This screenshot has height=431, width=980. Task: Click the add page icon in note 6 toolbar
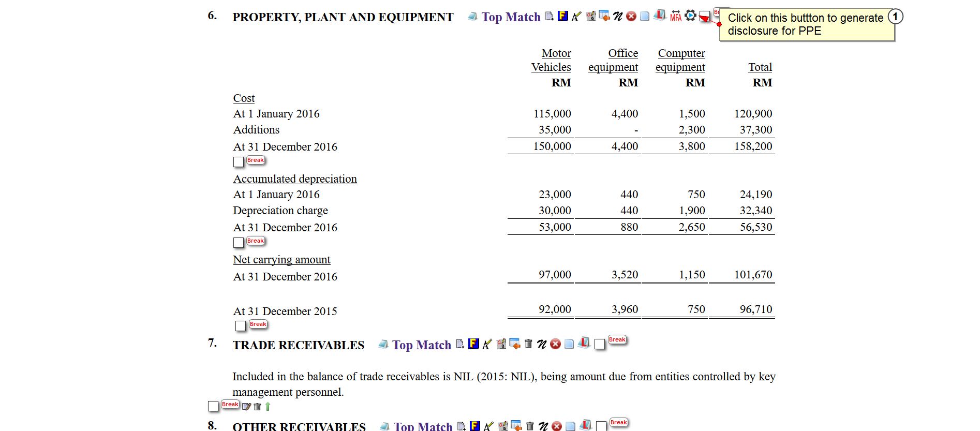click(x=550, y=16)
